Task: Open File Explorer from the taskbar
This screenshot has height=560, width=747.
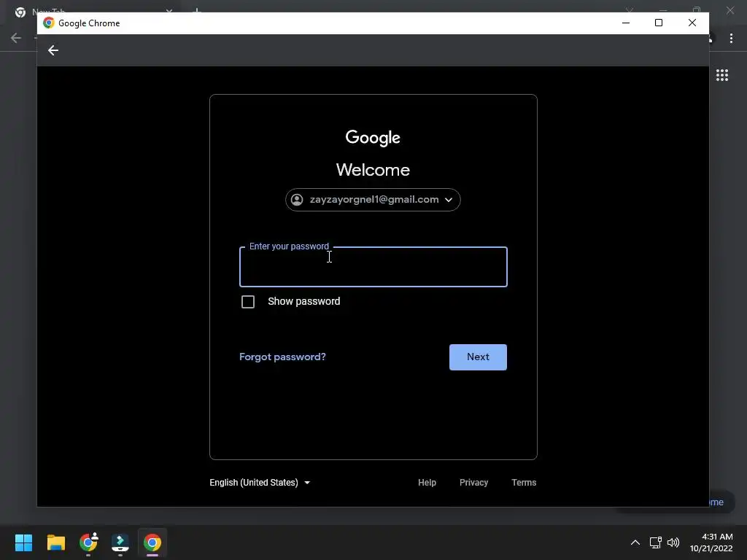Action: pyautogui.click(x=55, y=542)
